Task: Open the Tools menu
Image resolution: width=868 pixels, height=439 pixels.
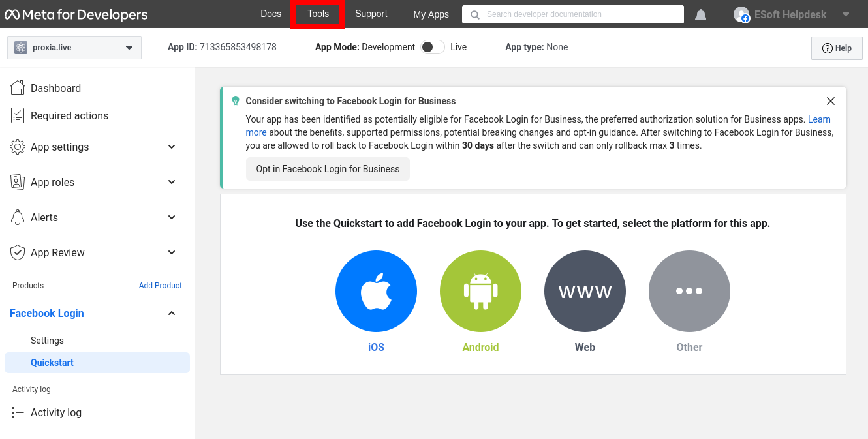Action: [318, 14]
